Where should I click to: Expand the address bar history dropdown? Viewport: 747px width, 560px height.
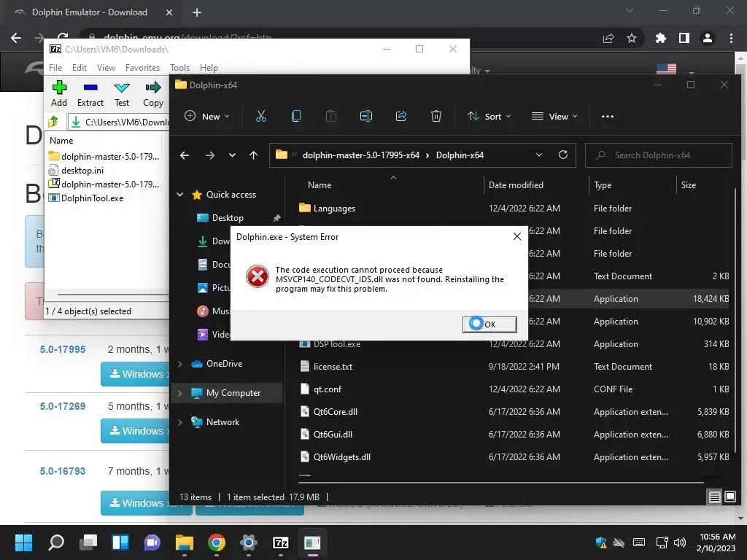coord(539,155)
